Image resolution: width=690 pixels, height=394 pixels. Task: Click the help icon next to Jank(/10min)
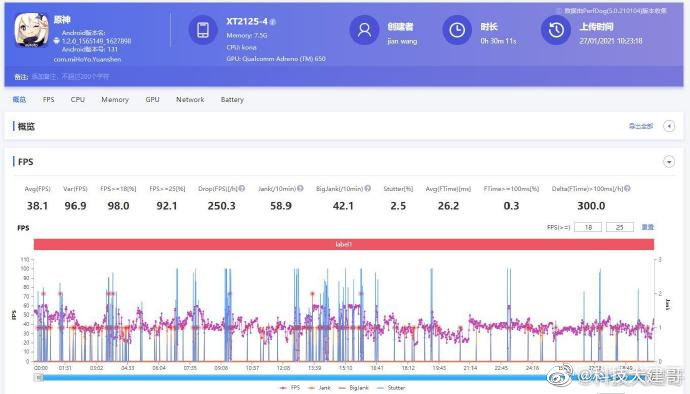[x=300, y=188]
